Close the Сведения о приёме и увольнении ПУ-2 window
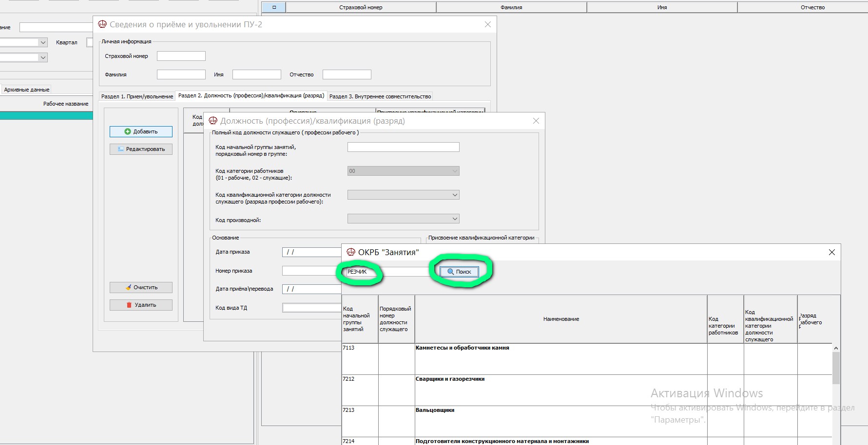868x445 pixels. pos(487,24)
